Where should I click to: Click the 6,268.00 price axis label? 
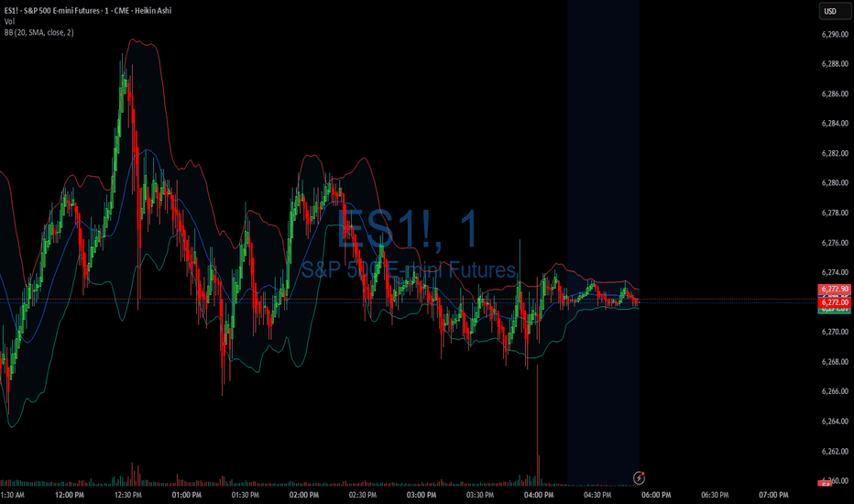click(x=835, y=361)
